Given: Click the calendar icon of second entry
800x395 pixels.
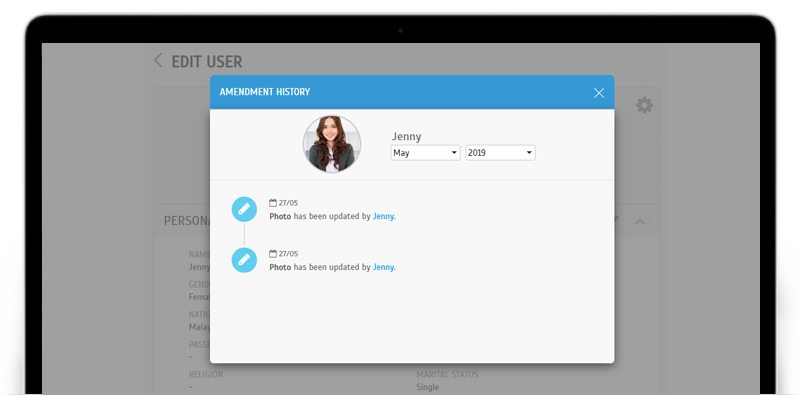Looking at the screenshot, I should coord(273,254).
